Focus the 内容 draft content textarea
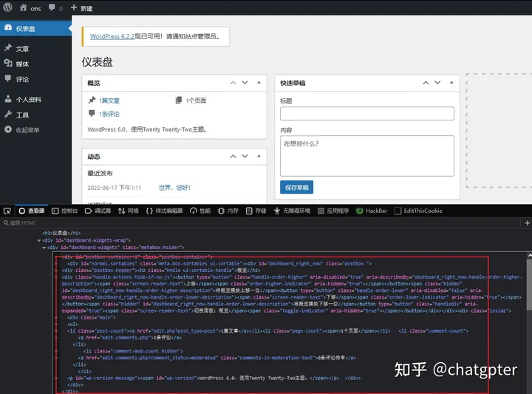532x394 pixels. coord(367,156)
